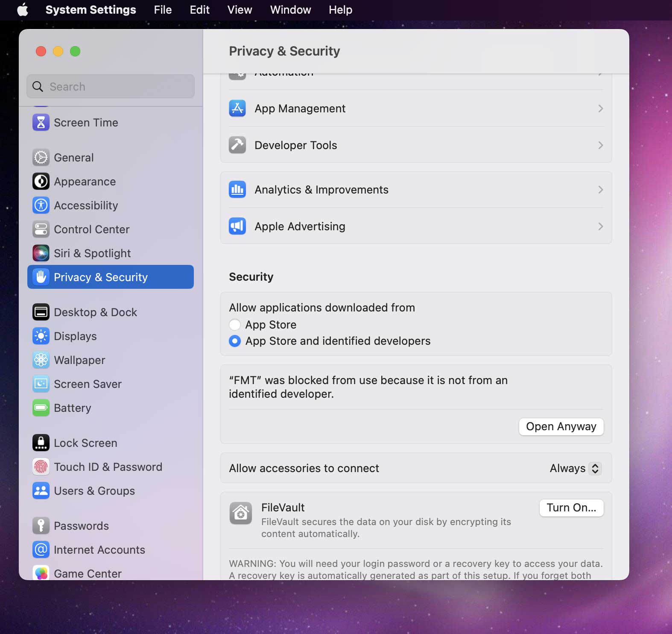Open the Edit menu

point(199,10)
